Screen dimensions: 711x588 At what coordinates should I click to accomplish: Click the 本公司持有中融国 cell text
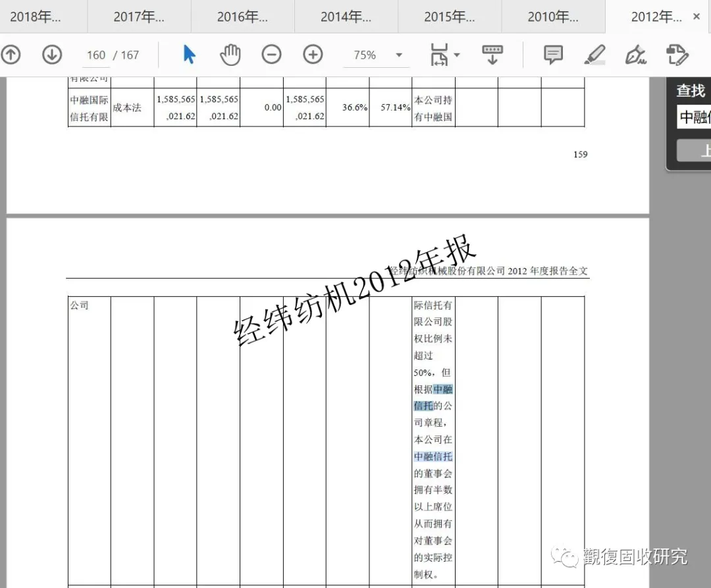pos(433,108)
